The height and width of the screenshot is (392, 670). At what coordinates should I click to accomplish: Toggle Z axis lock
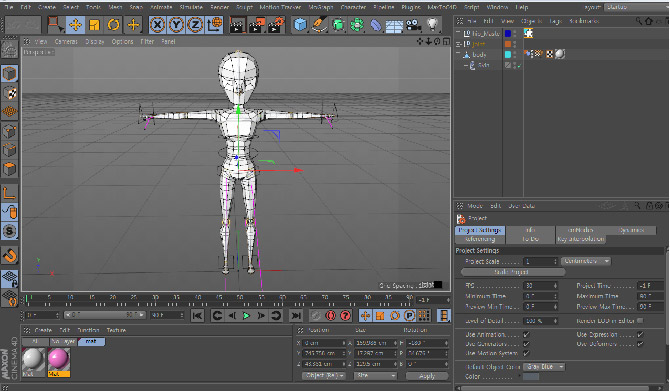pyautogui.click(x=195, y=25)
